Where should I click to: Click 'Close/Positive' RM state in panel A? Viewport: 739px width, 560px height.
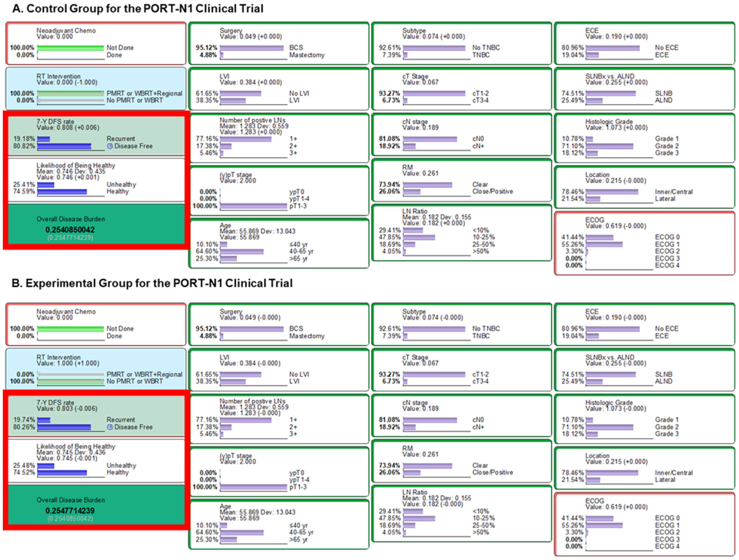point(412,192)
